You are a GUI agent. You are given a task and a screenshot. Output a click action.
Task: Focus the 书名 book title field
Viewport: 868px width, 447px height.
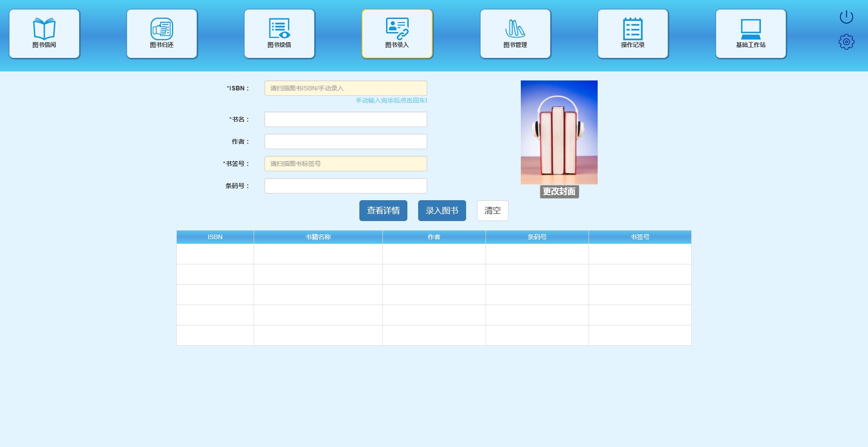(345, 119)
